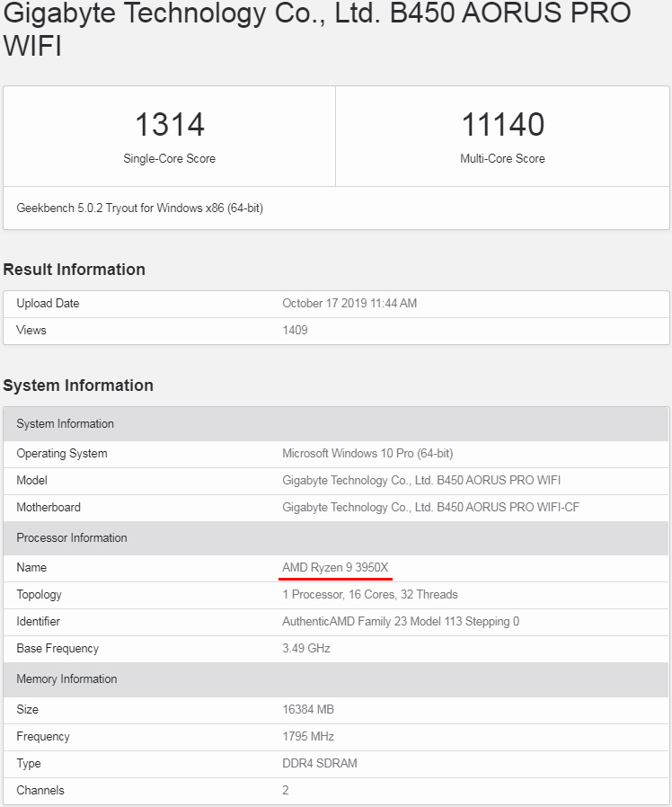
Task: Click the Upload Date label
Action: click(x=48, y=303)
